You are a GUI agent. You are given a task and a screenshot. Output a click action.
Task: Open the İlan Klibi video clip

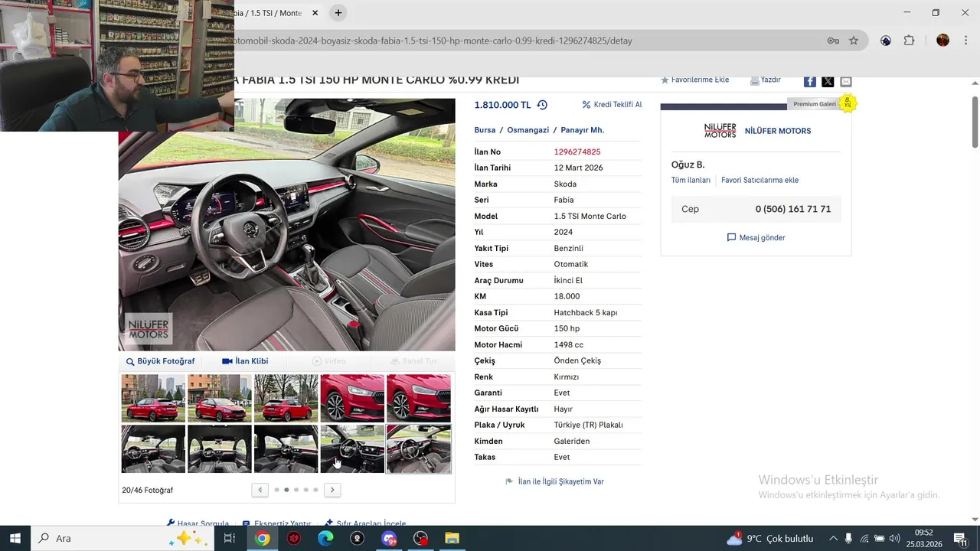pyautogui.click(x=245, y=361)
